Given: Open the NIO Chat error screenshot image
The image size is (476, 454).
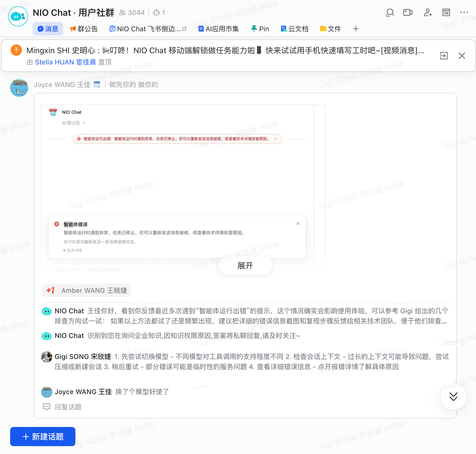Looking at the screenshot, I should point(183,188).
